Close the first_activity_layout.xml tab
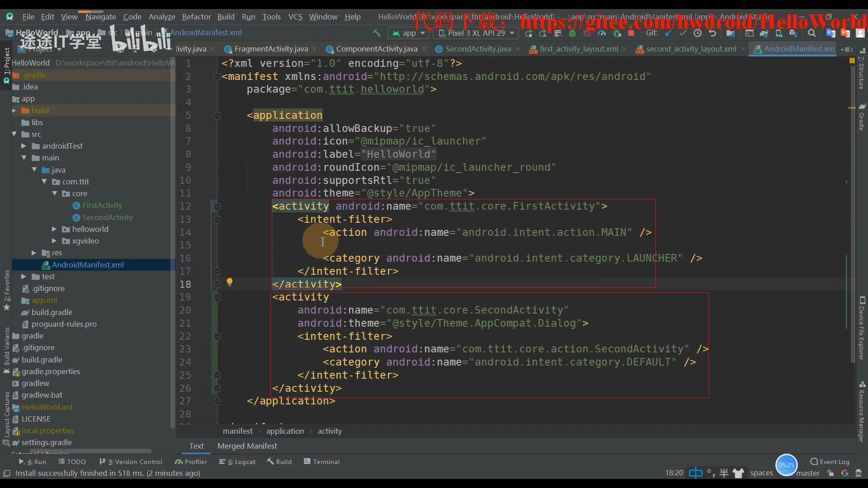This screenshot has height=488, width=868. 624,49
